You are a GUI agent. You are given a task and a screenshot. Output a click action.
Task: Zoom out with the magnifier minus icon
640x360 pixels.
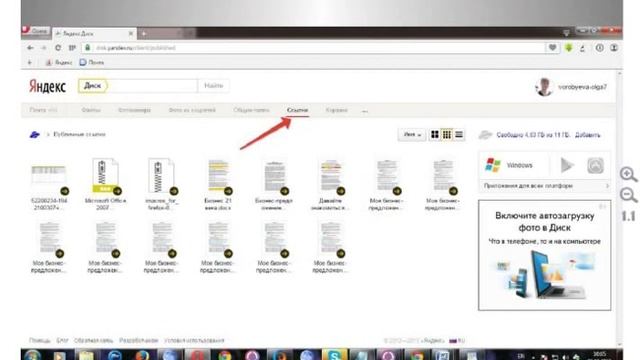click(x=628, y=195)
